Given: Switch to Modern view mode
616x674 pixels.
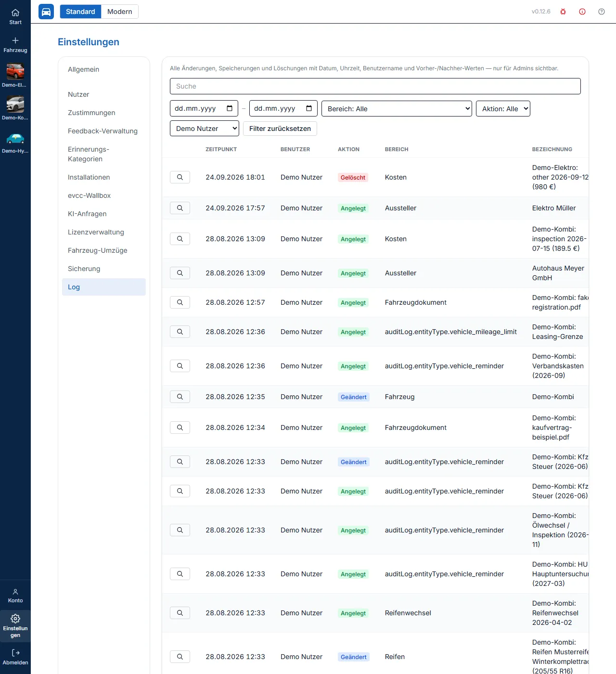Looking at the screenshot, I should 120,12.
